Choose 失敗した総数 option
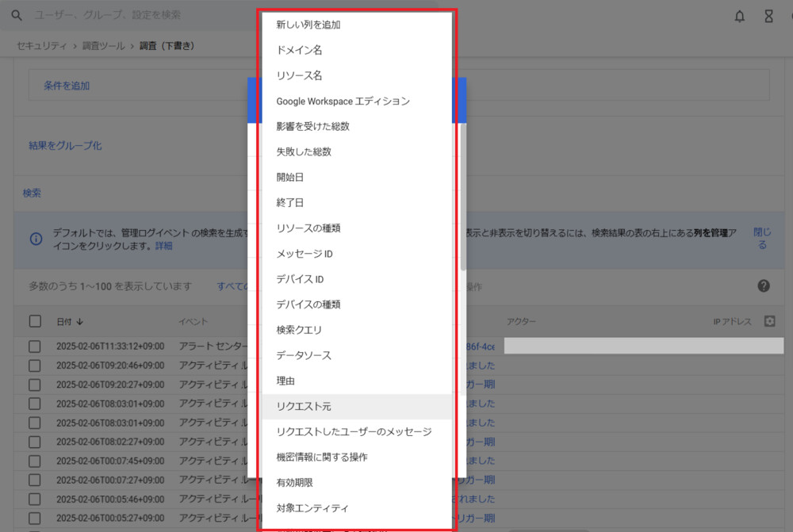This screenshot has width=793, height=532. [x=357, y=151]
